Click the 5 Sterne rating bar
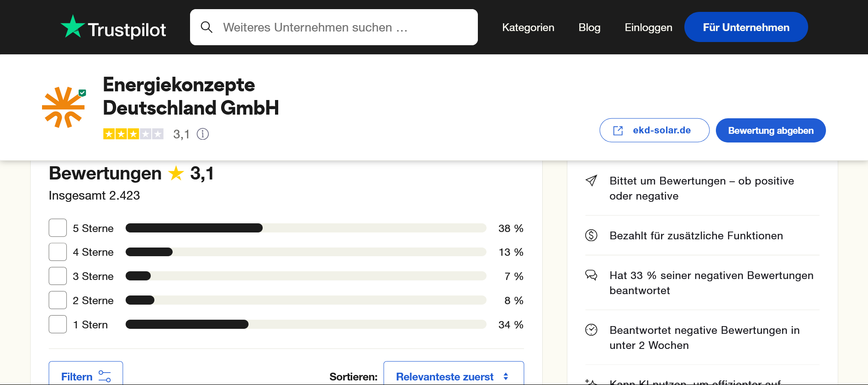Viewport: 868px width, 385px height. click(305, 228)
